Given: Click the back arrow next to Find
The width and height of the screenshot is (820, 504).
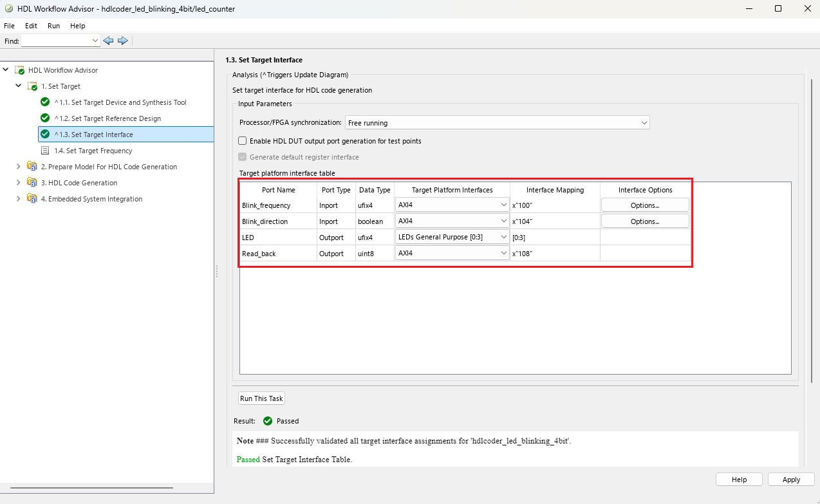Looking at the screenshot, I should click(108, 41).
